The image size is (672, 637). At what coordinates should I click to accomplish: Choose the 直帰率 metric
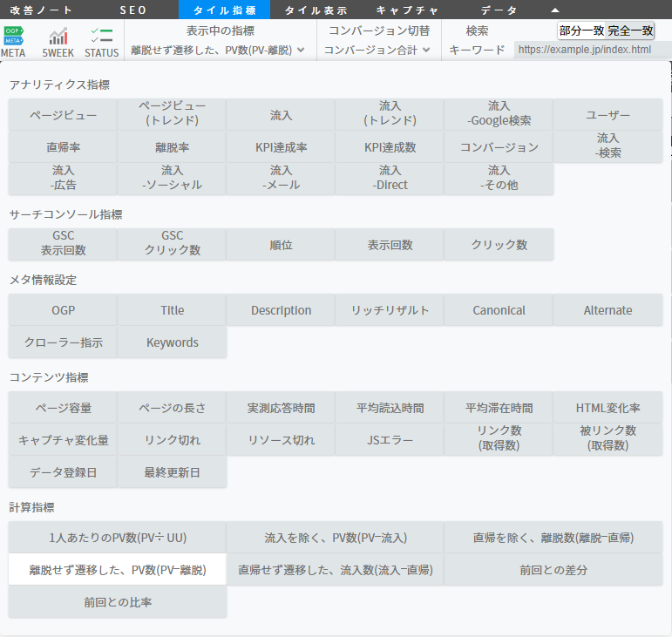(63, 147)
